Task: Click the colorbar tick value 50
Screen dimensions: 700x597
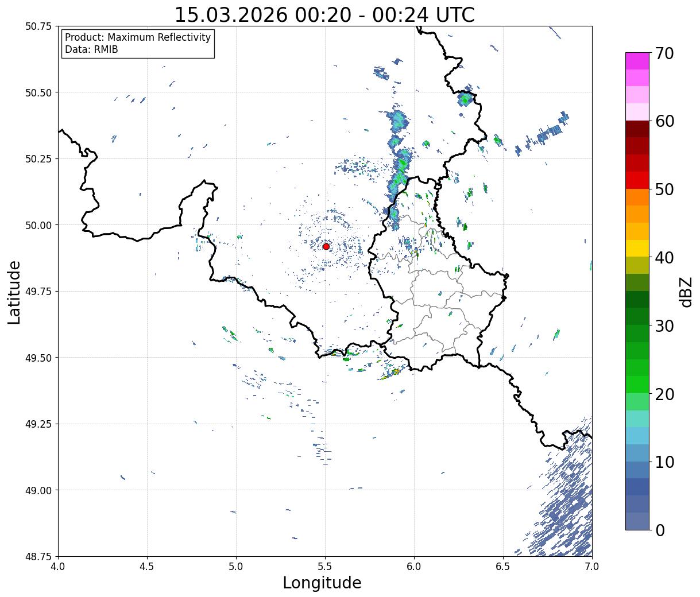Action: tap(664, 189)
